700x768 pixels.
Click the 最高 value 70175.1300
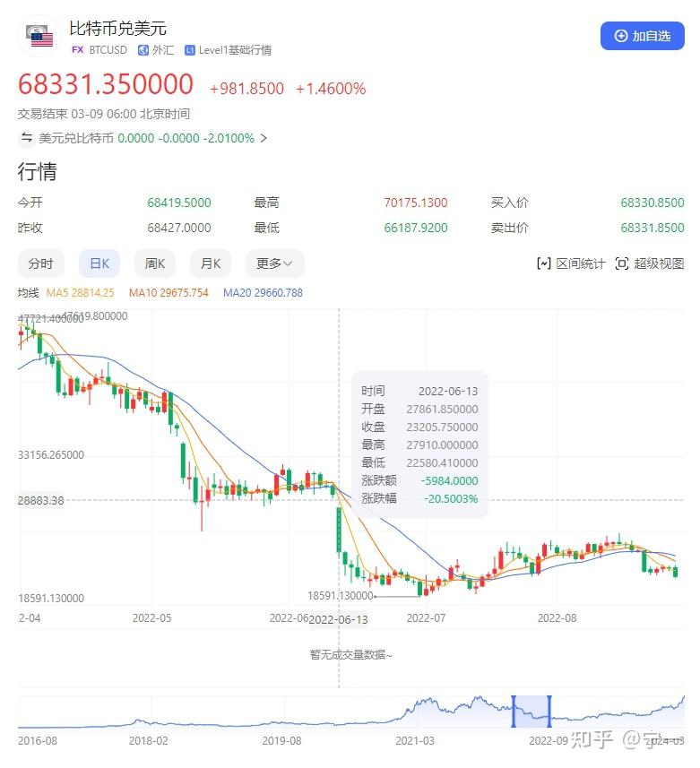coord(415,203)
